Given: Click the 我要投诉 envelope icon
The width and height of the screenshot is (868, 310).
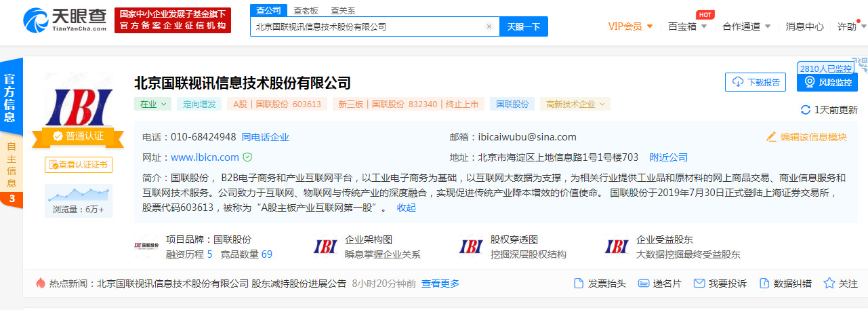Looking at the screenshot, I should [699, 284].
